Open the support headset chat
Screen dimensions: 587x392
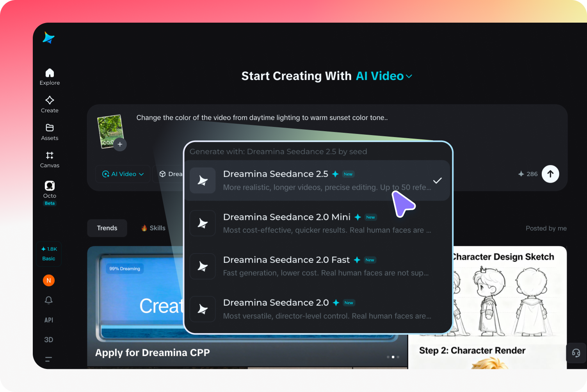(576, 353)
